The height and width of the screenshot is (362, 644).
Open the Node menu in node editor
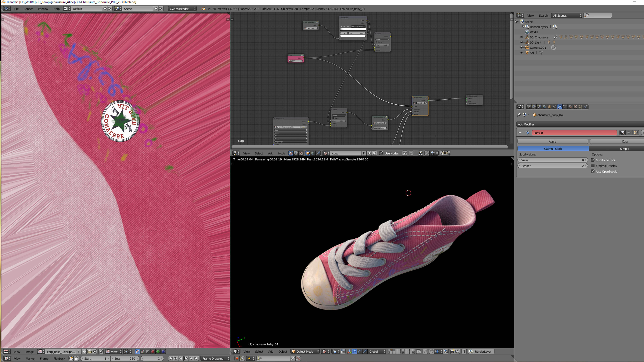[282, 153]
